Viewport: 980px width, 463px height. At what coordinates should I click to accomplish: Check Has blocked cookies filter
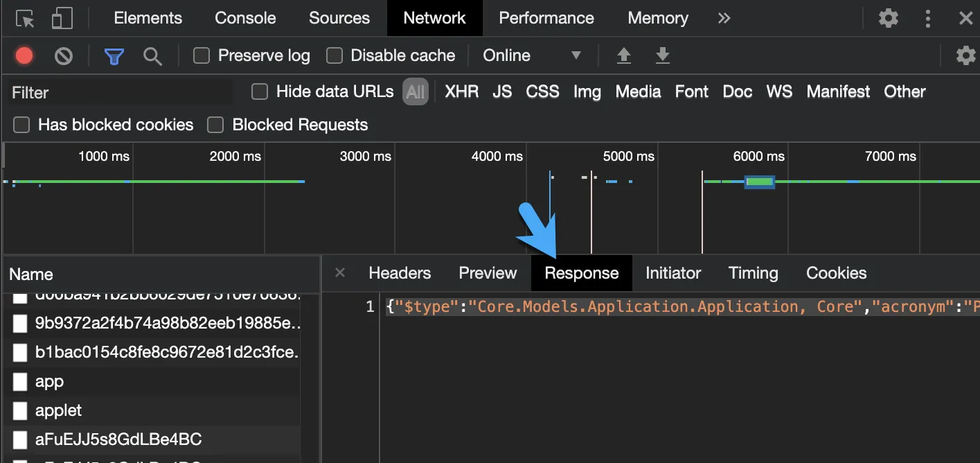(22, 125)
